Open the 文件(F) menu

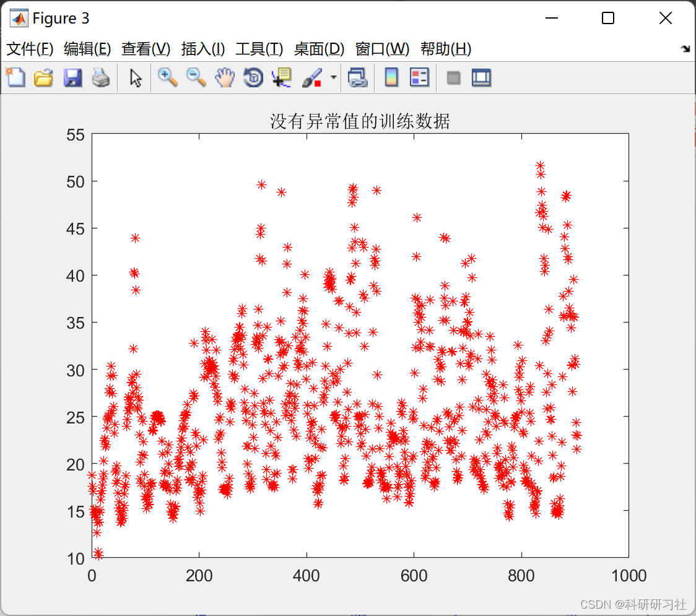click(x=30, y=49)
